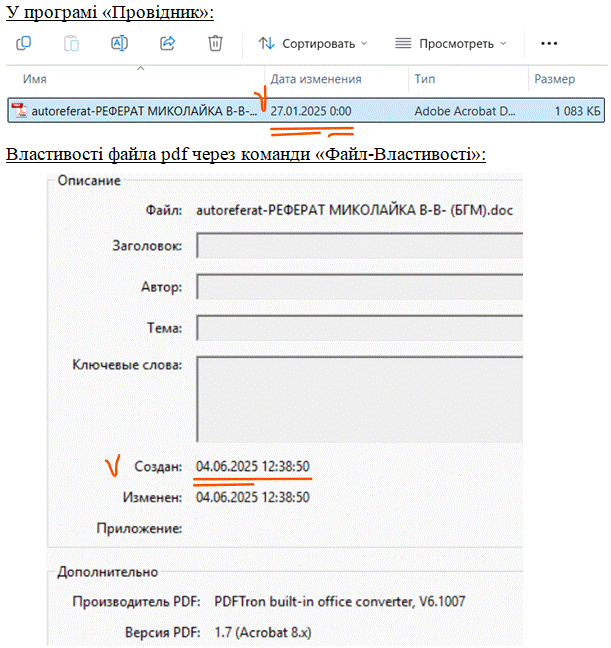
Task: Click the Share icon in toolbar
Action: pyautogui.click(x=167, y=43)
